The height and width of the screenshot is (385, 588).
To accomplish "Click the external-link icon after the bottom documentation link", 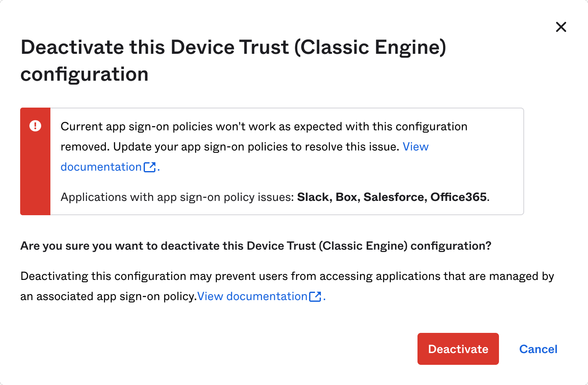I will (x=315, y=297).
